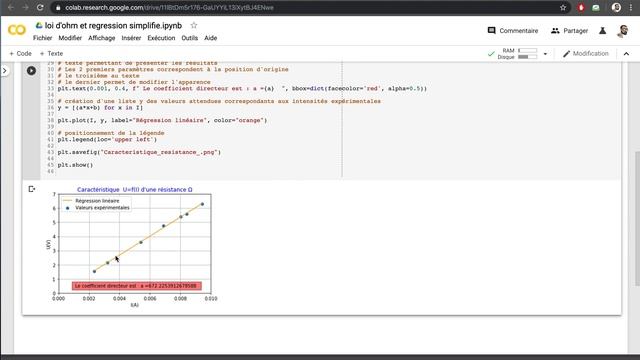Open the Insérer menu

click(131, 38)
